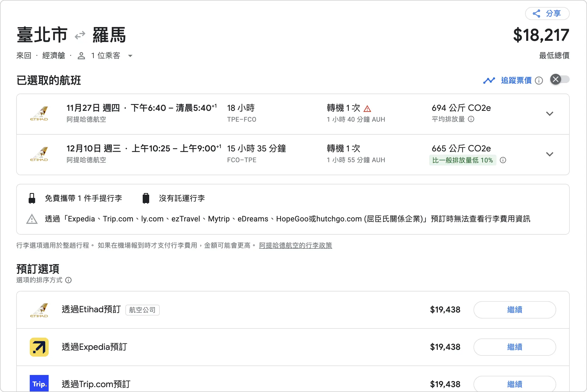Click the passenger person icon
This screenshot has width=587, height=392.
tap(81, 56)
